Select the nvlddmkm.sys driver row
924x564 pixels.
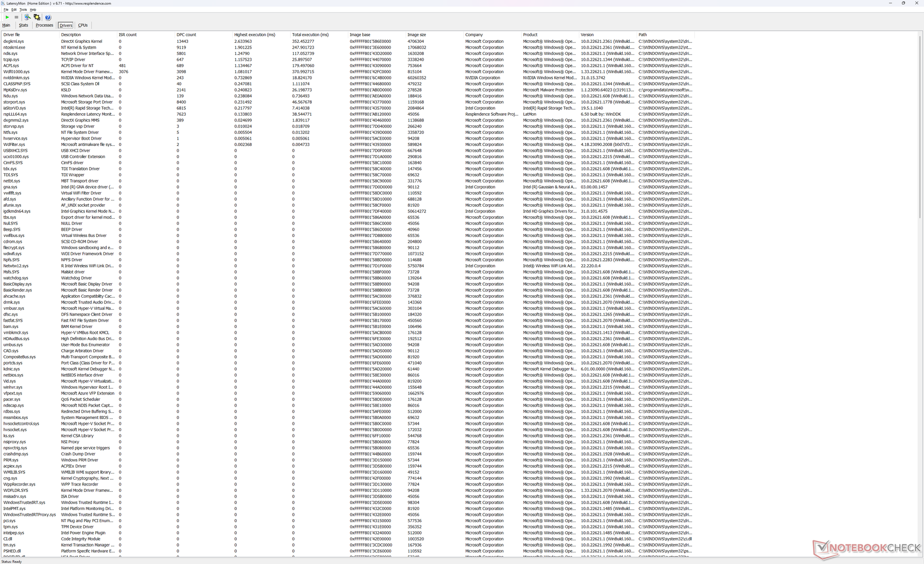click(x=16, y=78)
